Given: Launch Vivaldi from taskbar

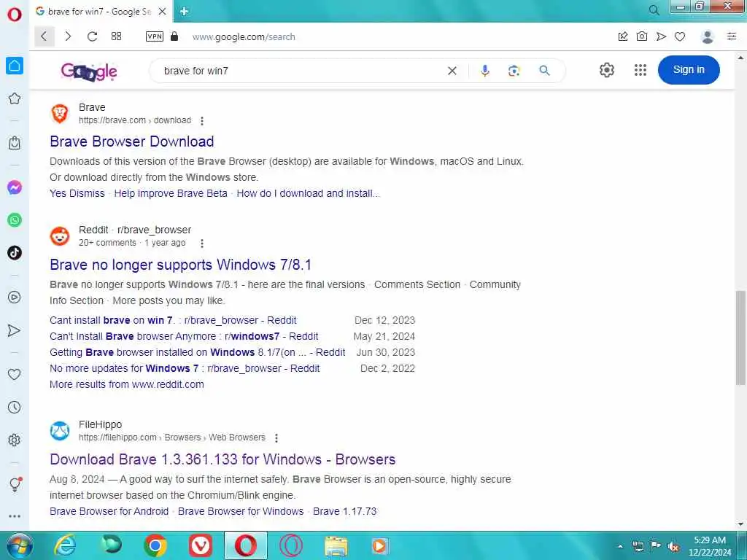Looking at the screenshot, I should 200,545.
